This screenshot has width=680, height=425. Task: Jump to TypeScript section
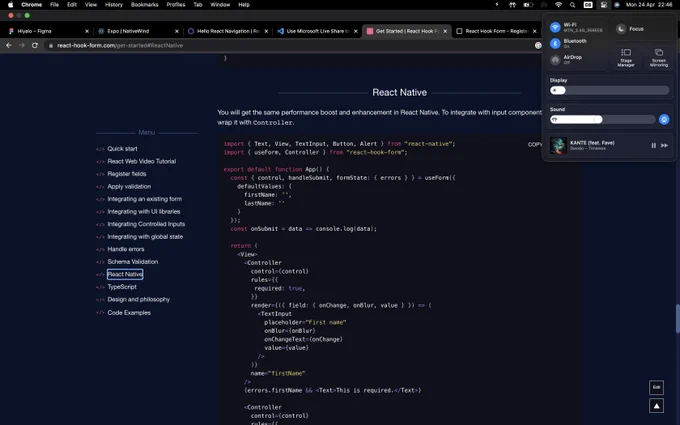click(122, 287)
